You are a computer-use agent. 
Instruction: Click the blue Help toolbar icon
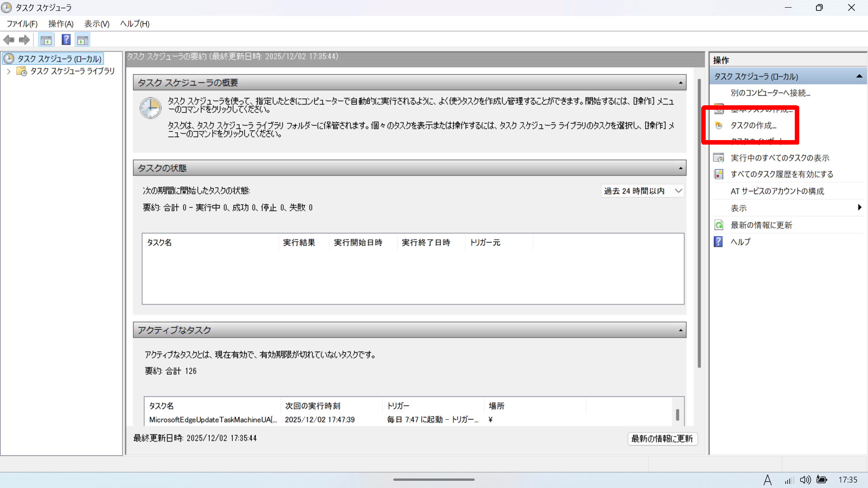click(66, 40)
